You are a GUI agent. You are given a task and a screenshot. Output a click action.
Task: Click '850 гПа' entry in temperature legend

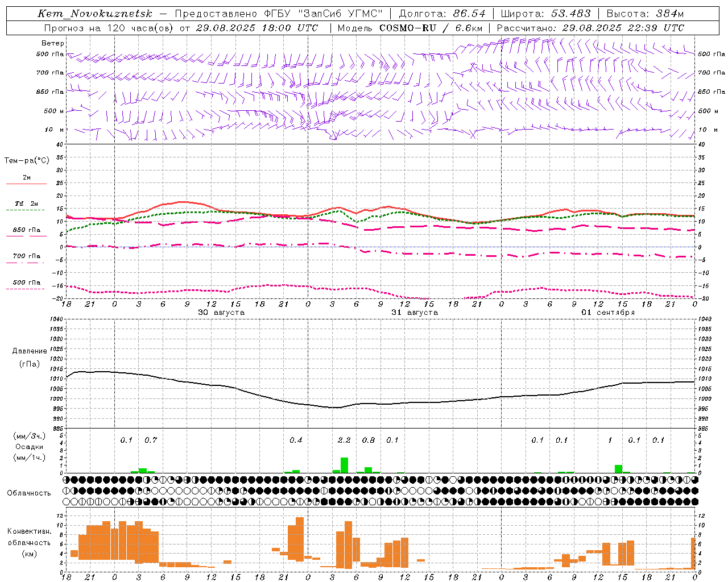coord(27,230)
